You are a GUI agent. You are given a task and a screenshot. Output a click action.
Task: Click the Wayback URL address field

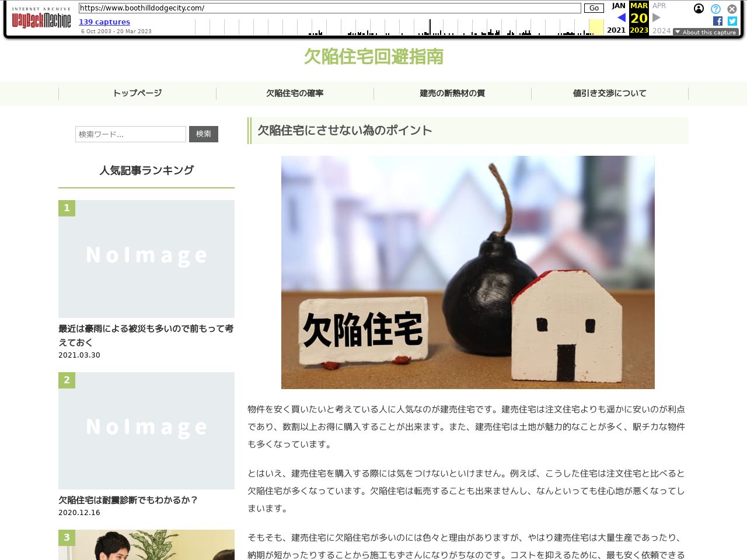click(x=330, y=8)
